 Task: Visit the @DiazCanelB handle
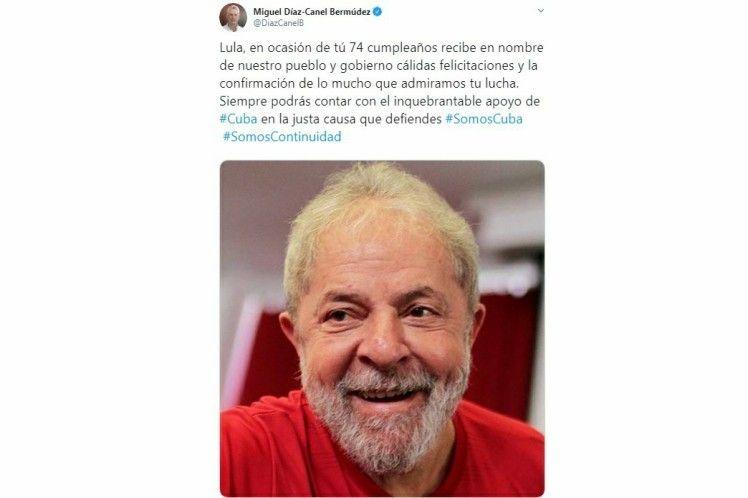pyautogui.click(x=278, y=23)
